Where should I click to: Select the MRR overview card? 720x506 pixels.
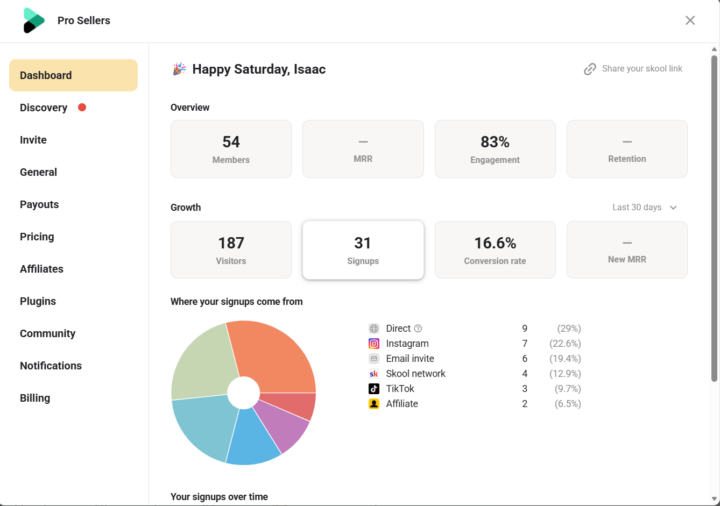(363, 149)
